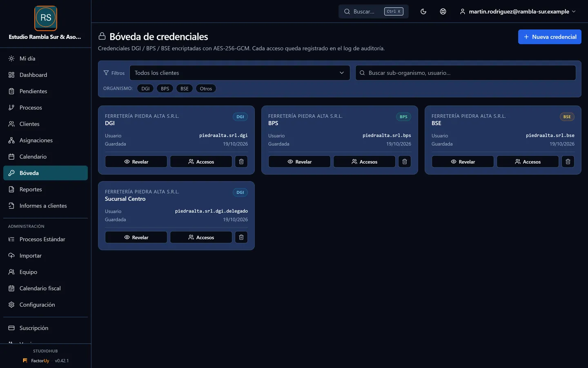Open Calendario fiscal in the sidebar
588x368 pixels.
pos(45,288)
